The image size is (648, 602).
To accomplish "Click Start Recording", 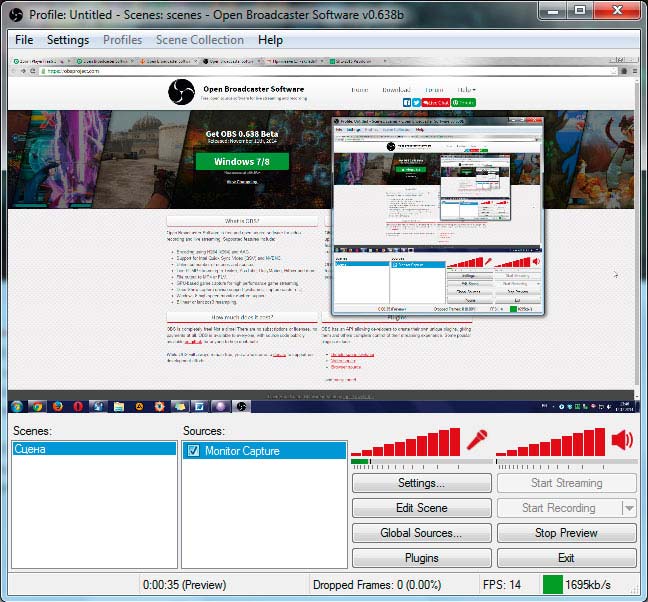I will 559,508.
